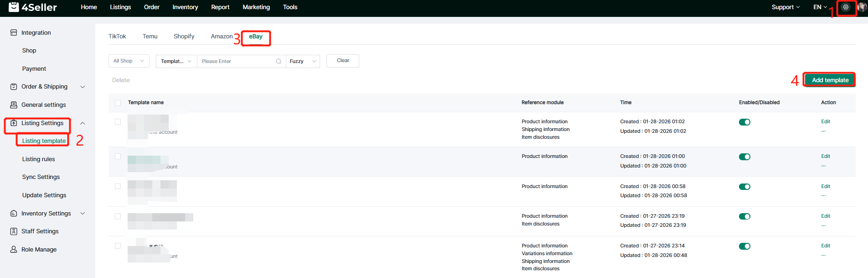Click the search magnifier icon in filter
The height and width of the screenshot is (278, 868).
point(279,61)
